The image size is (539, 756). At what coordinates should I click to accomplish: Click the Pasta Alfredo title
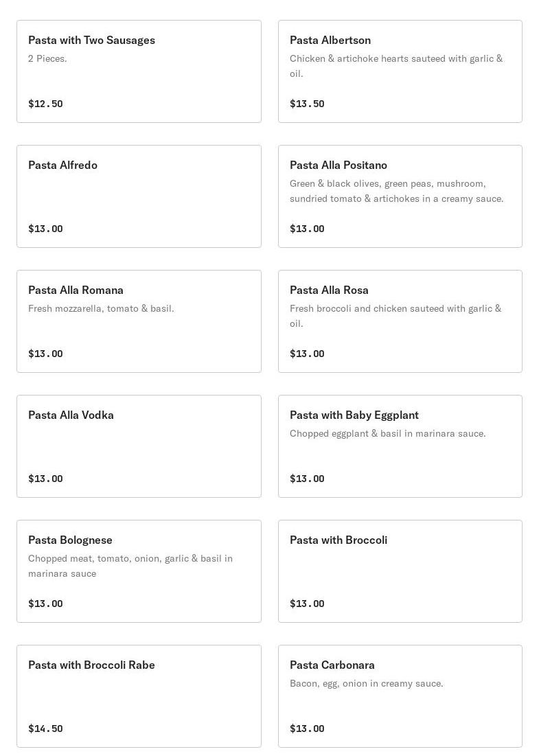click(62, 165)
